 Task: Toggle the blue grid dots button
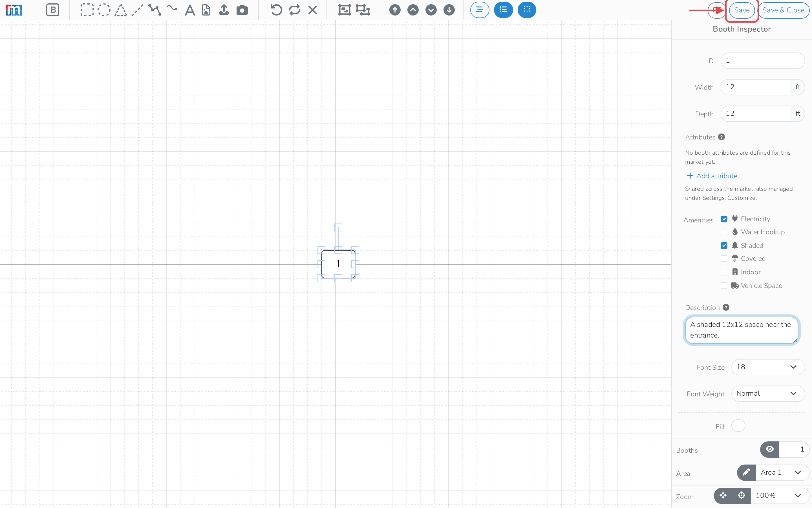click(527, 10)
